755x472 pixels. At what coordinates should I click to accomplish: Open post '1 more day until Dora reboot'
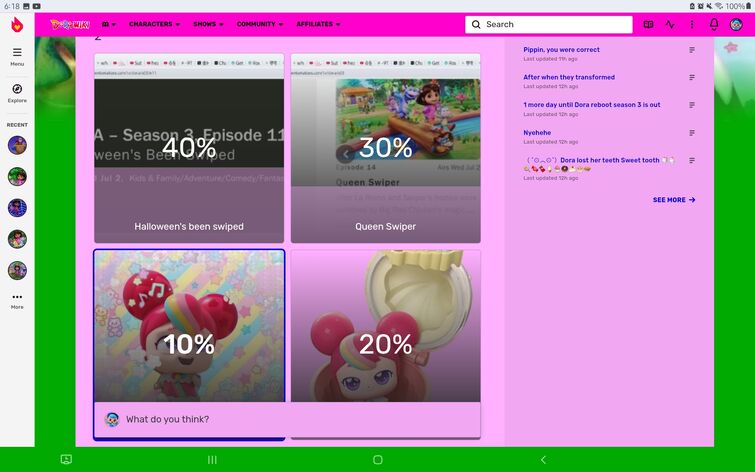click(592, 105)
